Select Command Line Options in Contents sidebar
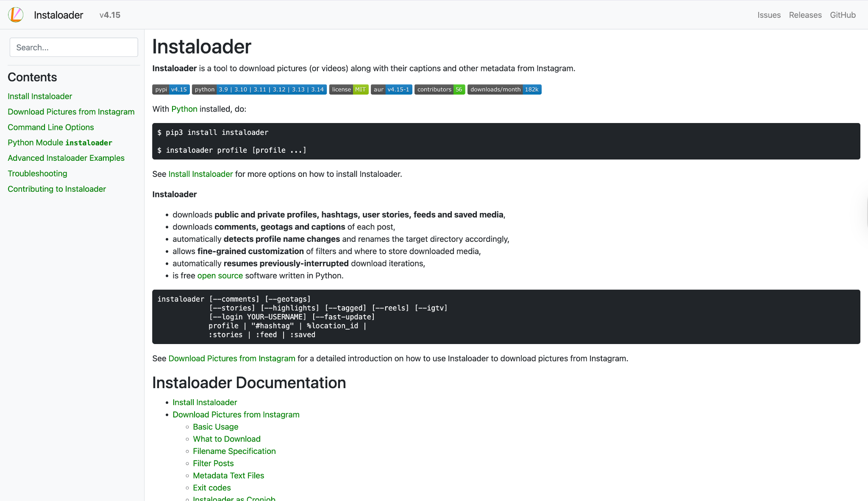This screenshot has width=868, height=501. pos(50,127)
